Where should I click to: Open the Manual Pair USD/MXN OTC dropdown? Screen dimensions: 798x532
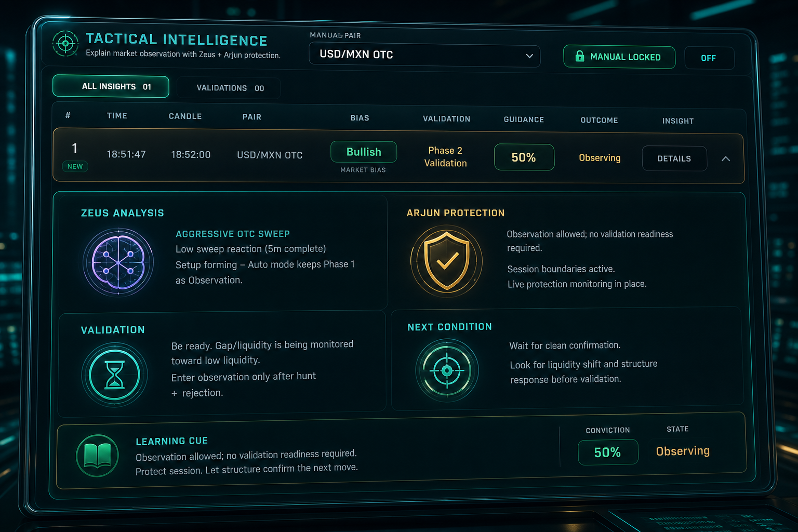[x=424, y=55]
